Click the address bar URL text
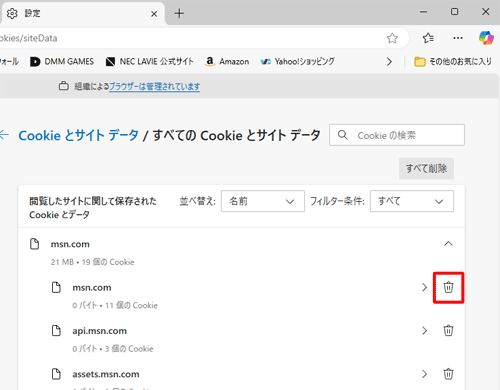 click(x=29, y=38)
